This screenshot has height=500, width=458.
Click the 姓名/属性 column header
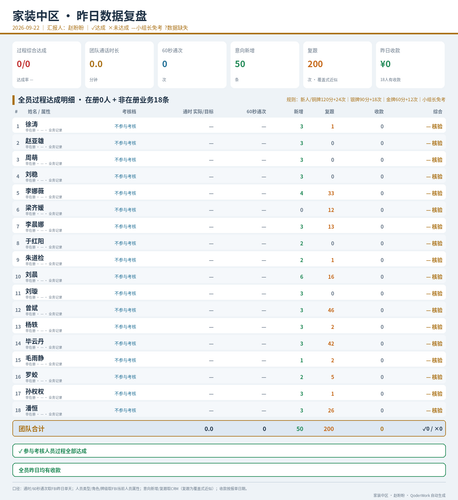click(x=39, y=112)
